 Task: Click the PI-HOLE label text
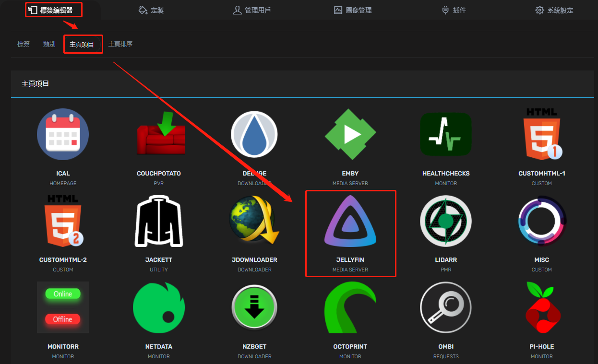(542, 347)
